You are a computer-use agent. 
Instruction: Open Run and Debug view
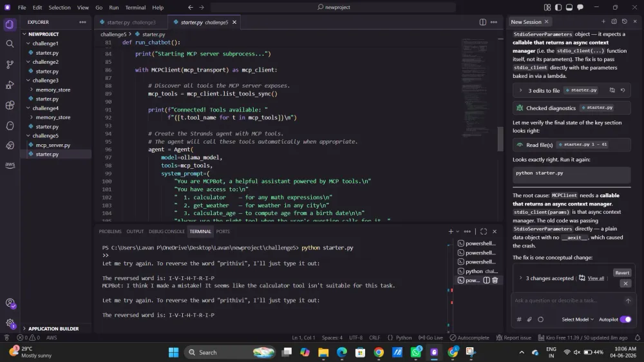[10, 85]
